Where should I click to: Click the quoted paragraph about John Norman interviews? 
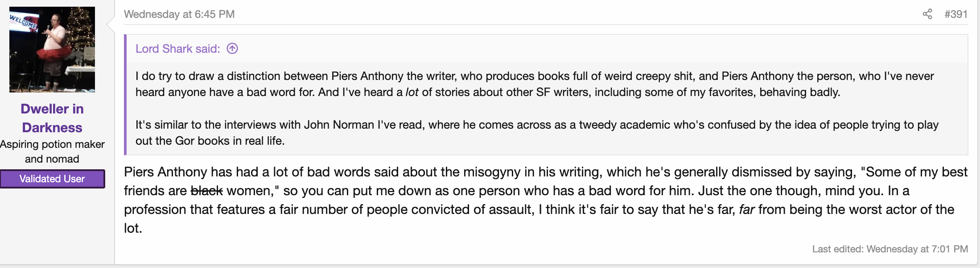tap(537, 133)
